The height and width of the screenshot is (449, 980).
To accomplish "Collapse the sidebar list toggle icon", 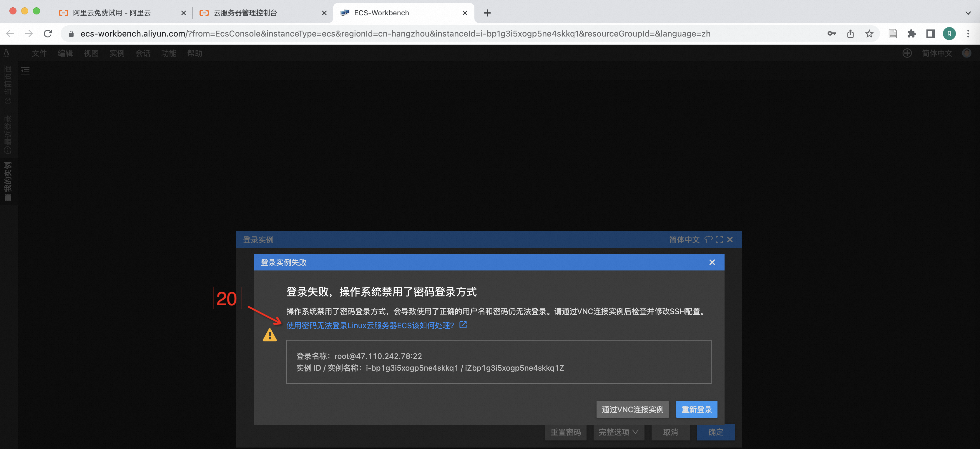I will point(26,70).
